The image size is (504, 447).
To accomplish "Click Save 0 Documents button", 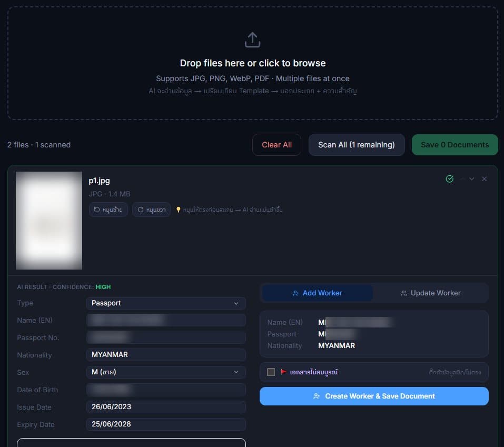I will point(455,145).
